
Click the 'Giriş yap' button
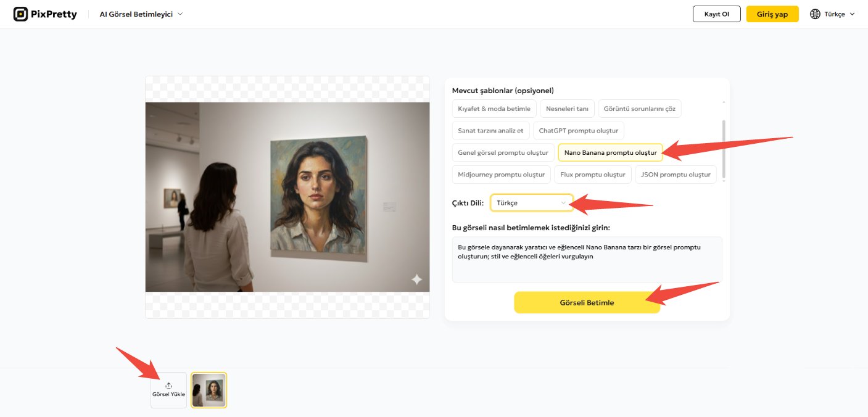coord(772,13)
